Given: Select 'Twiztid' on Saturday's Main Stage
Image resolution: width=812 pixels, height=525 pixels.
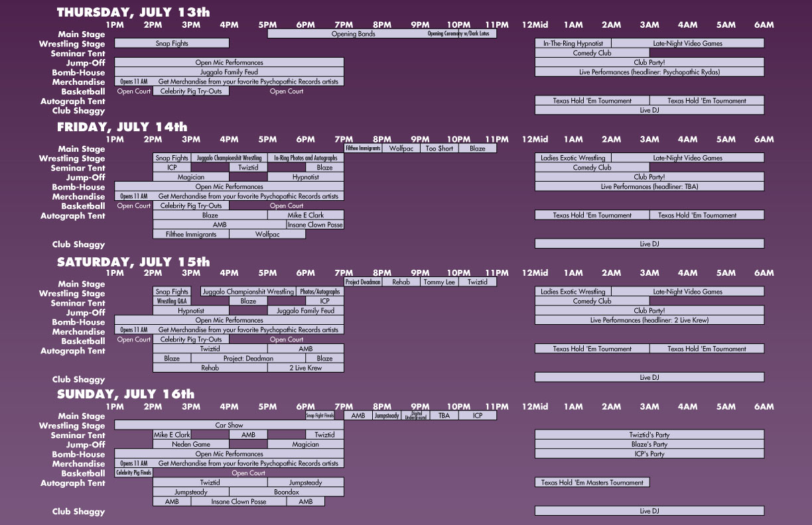Looking at the screenshot, I should [x=478, y=282].
